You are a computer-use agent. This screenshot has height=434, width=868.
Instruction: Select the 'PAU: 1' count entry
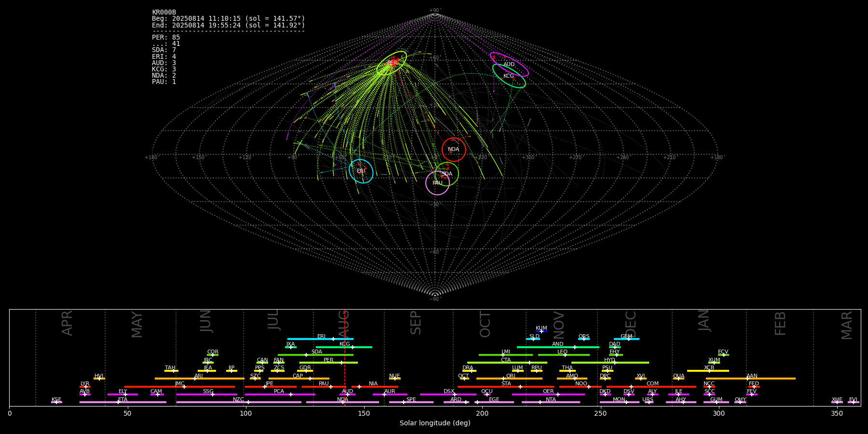tap(164, 81)
